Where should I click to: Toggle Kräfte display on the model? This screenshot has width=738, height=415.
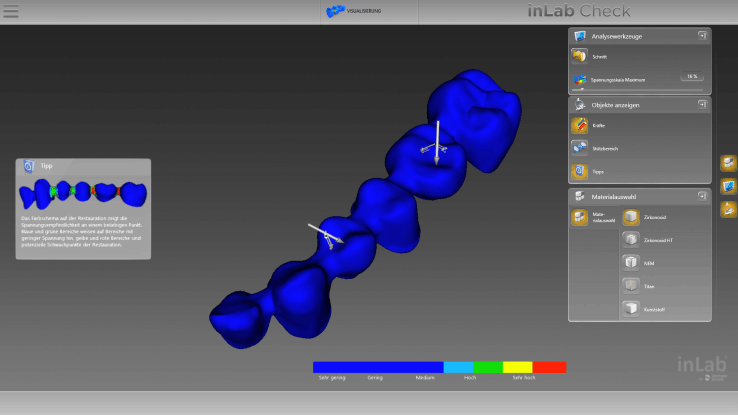pos(579,126)
